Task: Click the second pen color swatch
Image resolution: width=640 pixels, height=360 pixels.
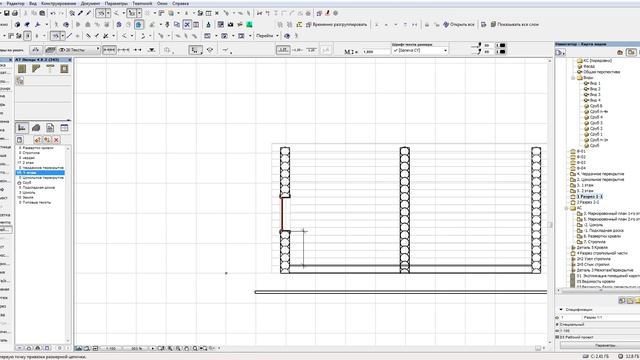Action: [x=502, y=51]
